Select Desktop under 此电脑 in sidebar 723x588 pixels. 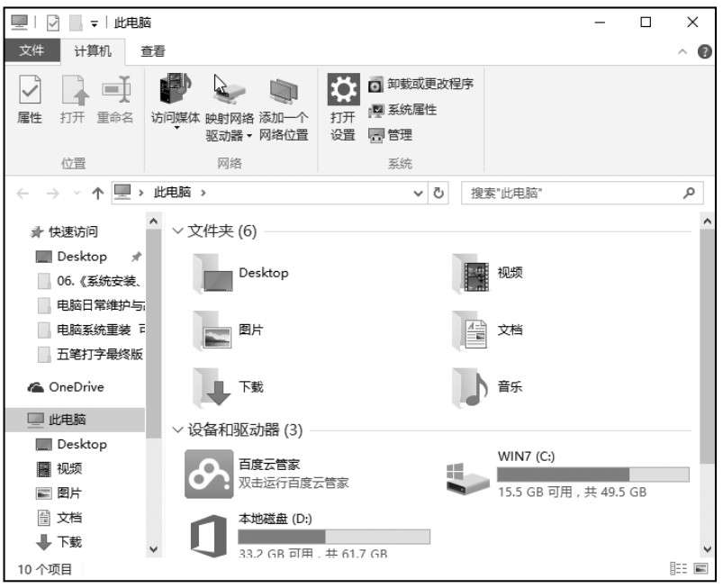[71, 445]
